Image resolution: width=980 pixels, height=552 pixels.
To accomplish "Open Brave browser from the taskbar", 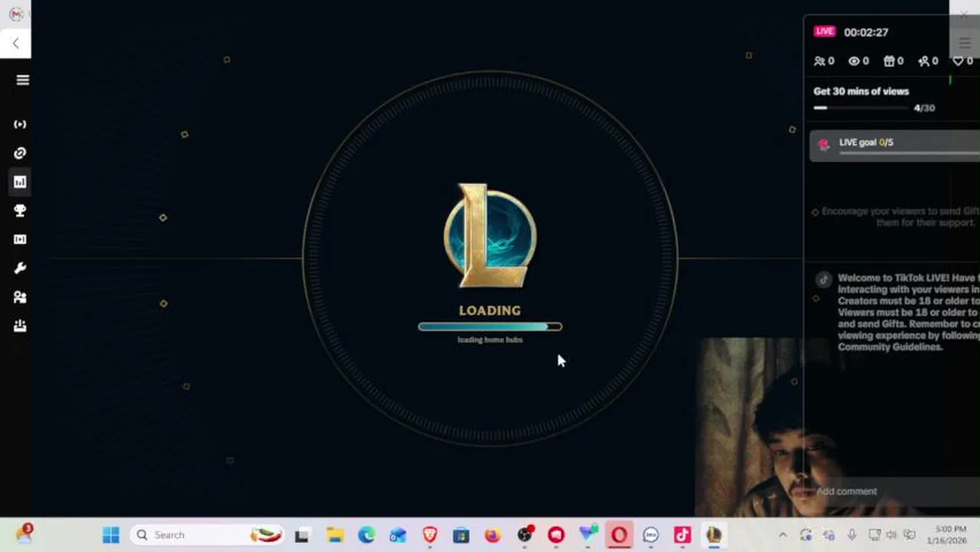I will [429, 535].
